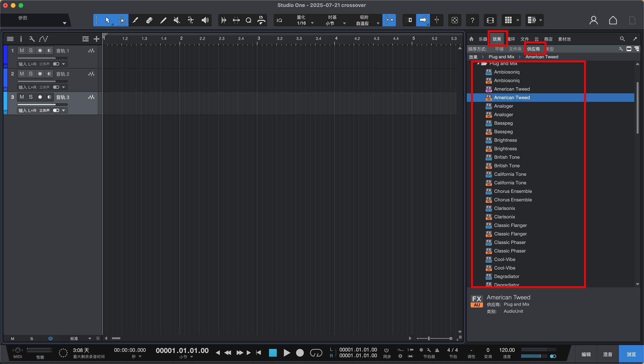Open input dropdown arrow on 音轨 1

pyautogui.click(x=63, y=64)
